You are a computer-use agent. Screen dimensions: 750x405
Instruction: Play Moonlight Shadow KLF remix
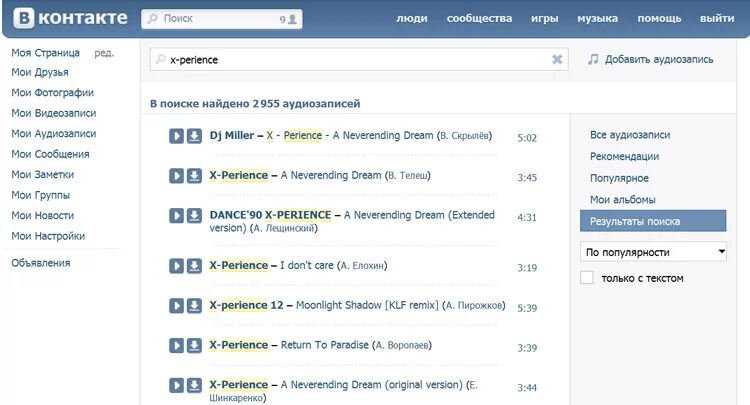pyautogui.click(x=176, y=306)
